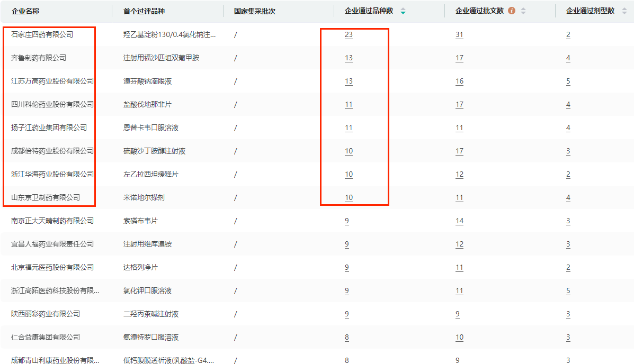Click drug name 氯化钾口服溶液
Image resolution: width=634 pixels, height=364 pixels.
pyautogui.click(x=148, y=290)
